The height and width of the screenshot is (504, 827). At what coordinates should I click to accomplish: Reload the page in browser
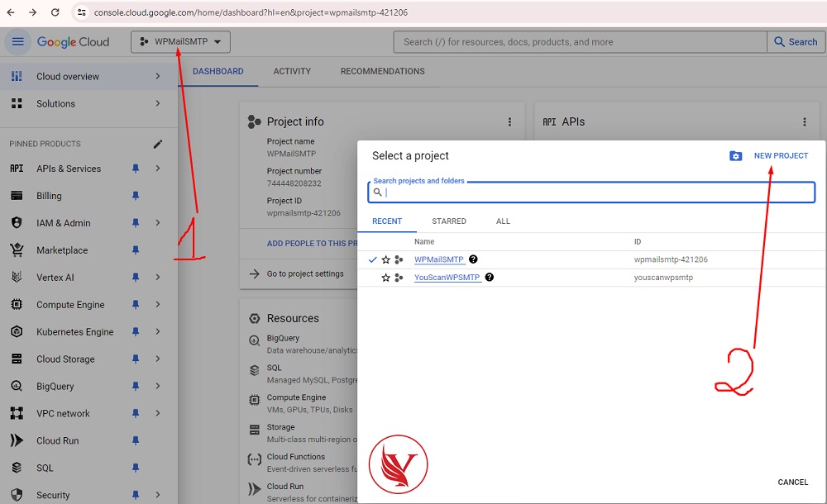(55, 12)
